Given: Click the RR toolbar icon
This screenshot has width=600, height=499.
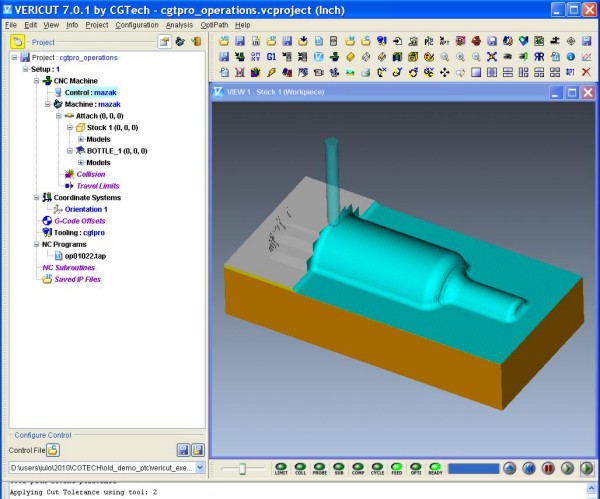Looking at the screenshot, I should click(x=539, y=57).
